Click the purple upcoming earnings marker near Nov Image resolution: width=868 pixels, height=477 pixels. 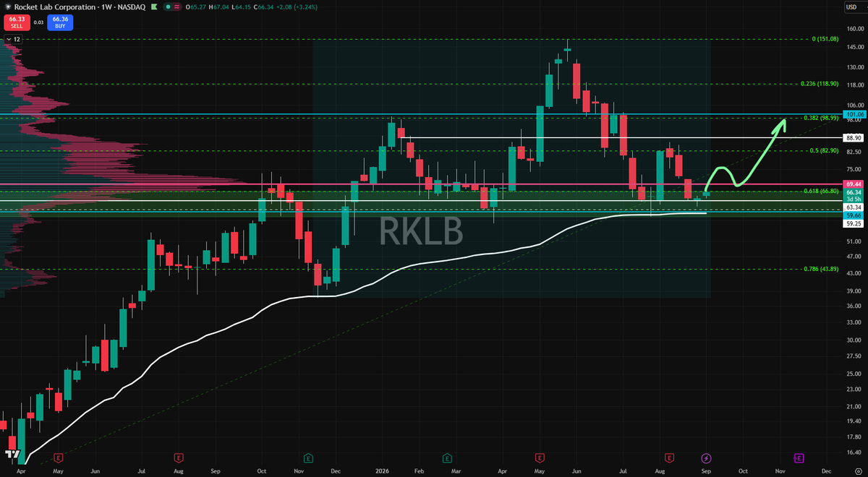coord(799,457)
